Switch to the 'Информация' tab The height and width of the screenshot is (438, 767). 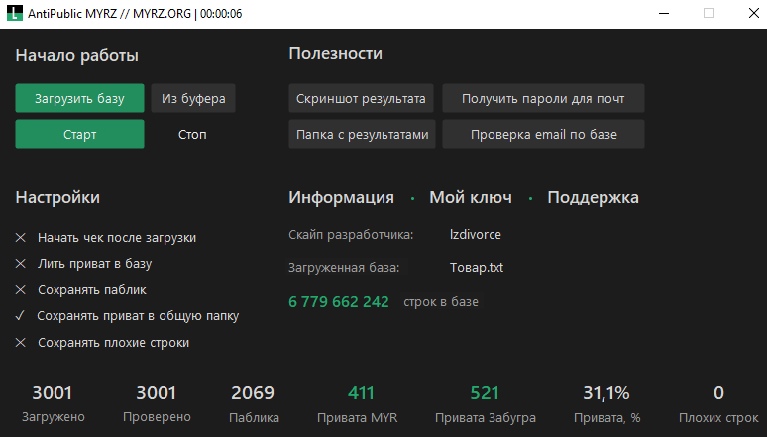[340, 198]
